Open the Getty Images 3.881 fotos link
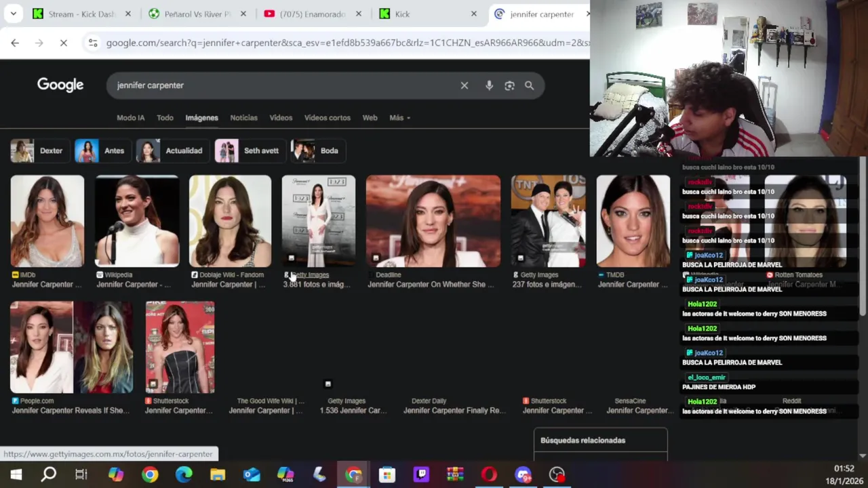 point(317,285)
